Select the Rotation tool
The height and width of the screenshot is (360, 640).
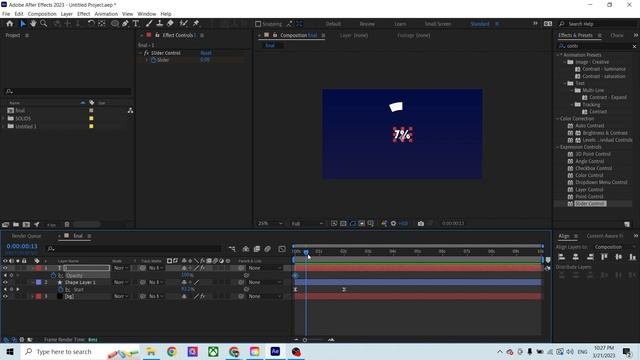coord(91,24)
